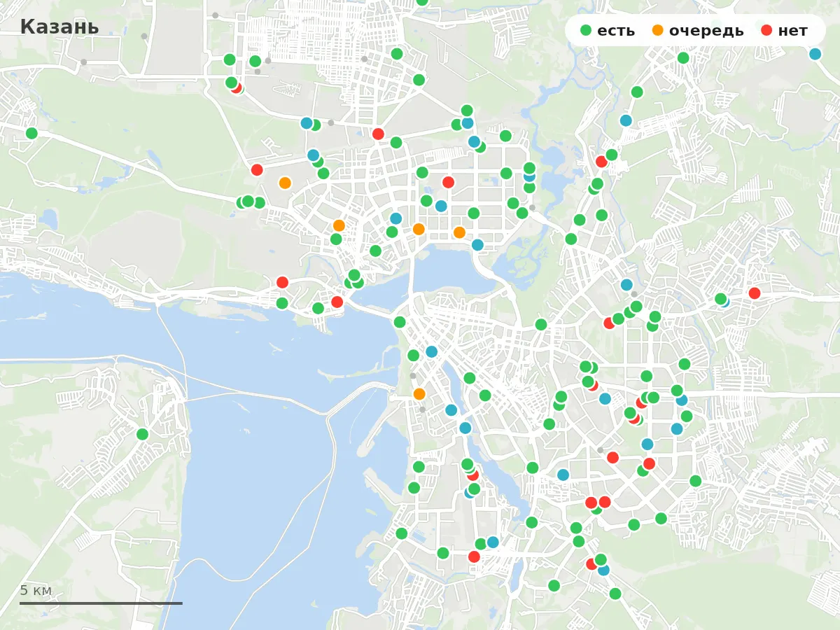Click the orange marker beside northwest red marker
Viewport: 840px width, 630px height.
pyautogui.click(x=285, y=183)
